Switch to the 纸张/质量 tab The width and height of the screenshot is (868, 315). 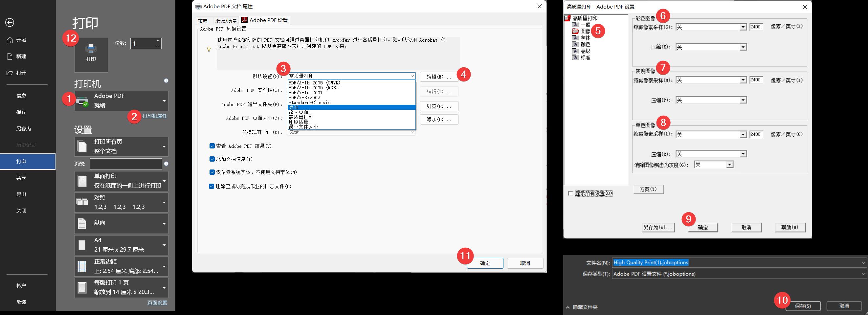(226, 21)
